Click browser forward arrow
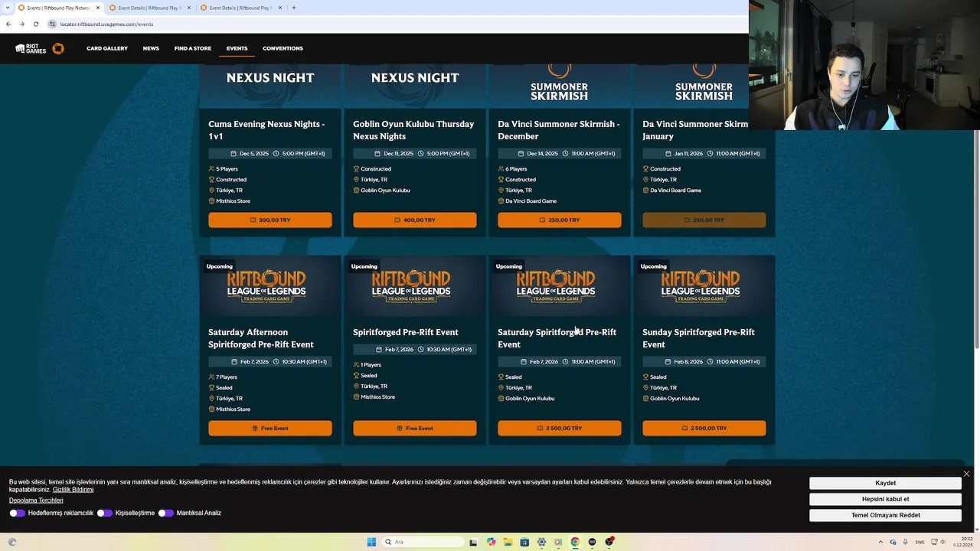The width and height of the screenshot is (980, 551). (x=21, y=24)
